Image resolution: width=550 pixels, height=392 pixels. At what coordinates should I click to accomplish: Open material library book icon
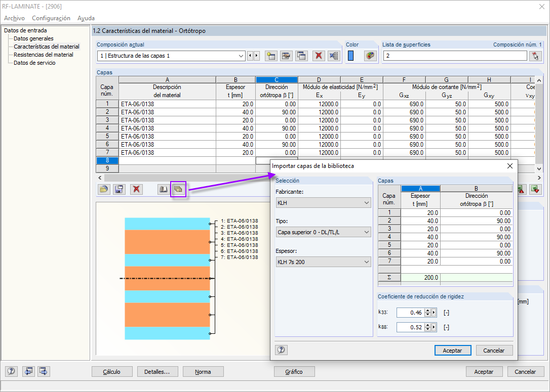[163, 189]
